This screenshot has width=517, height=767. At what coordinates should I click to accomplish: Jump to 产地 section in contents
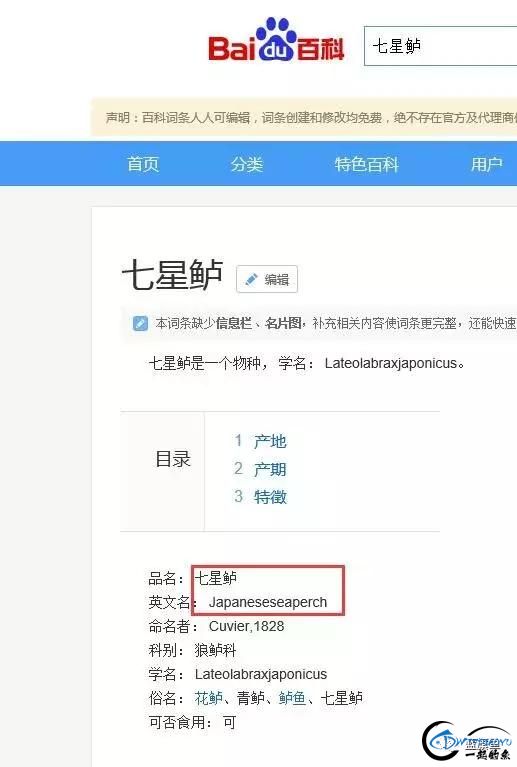(x=270, y=441)
